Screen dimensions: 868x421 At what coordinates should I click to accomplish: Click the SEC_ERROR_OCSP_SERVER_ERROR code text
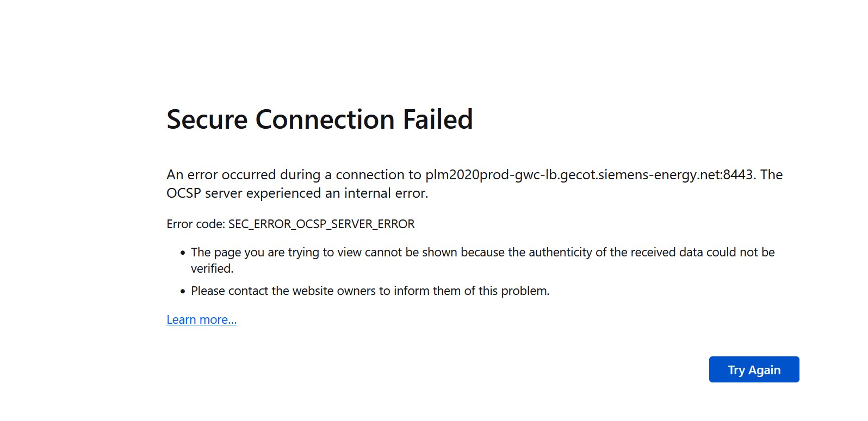[321, 224]
